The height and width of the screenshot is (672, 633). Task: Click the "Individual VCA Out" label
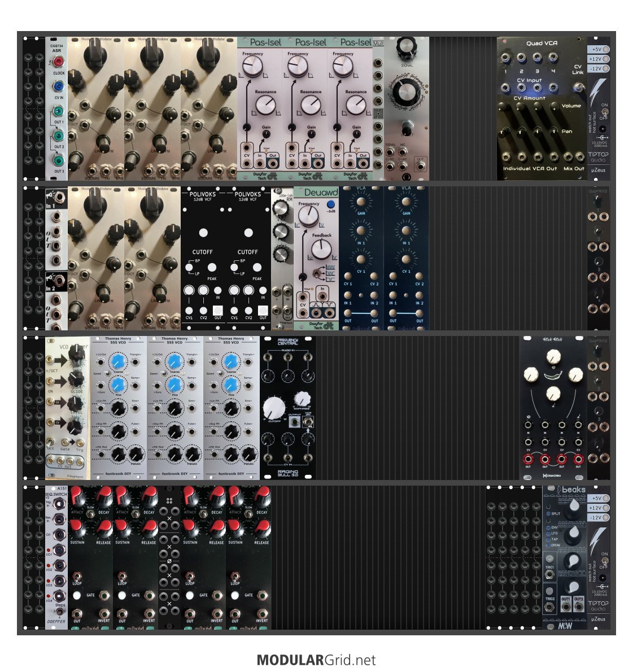pos(530,168)
